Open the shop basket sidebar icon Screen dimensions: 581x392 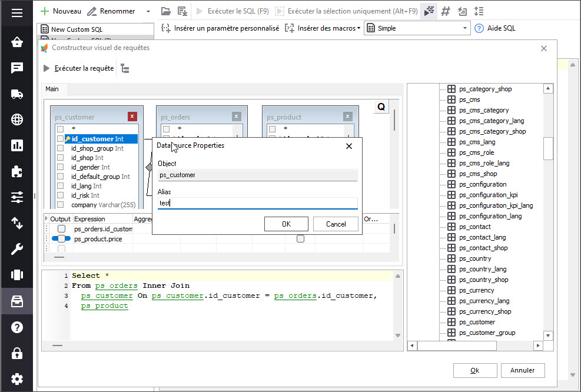(x=17, y=42)
